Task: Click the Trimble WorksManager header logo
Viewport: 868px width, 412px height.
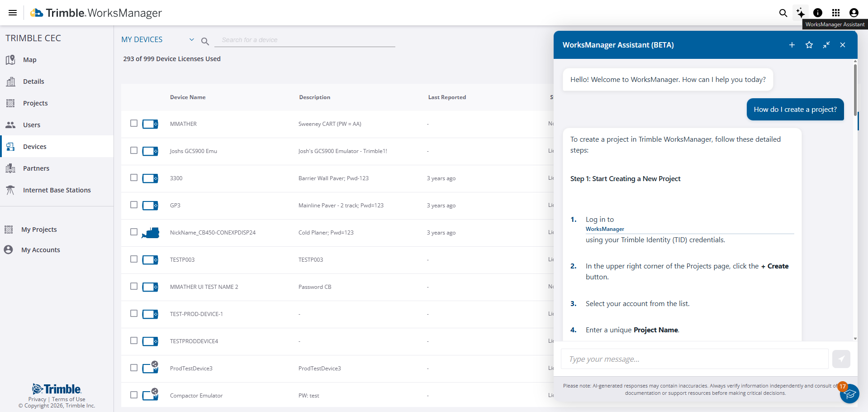Action: tap(96, 13)
